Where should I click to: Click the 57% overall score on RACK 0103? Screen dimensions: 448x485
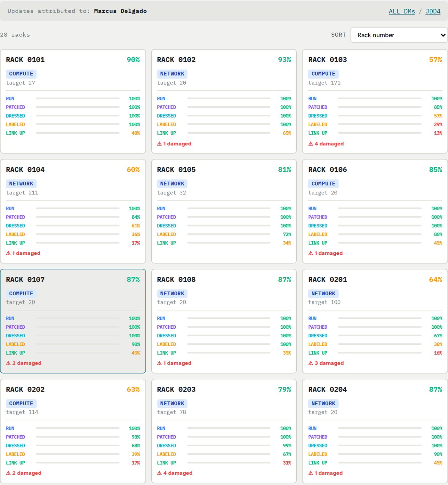tap(436, 60)
